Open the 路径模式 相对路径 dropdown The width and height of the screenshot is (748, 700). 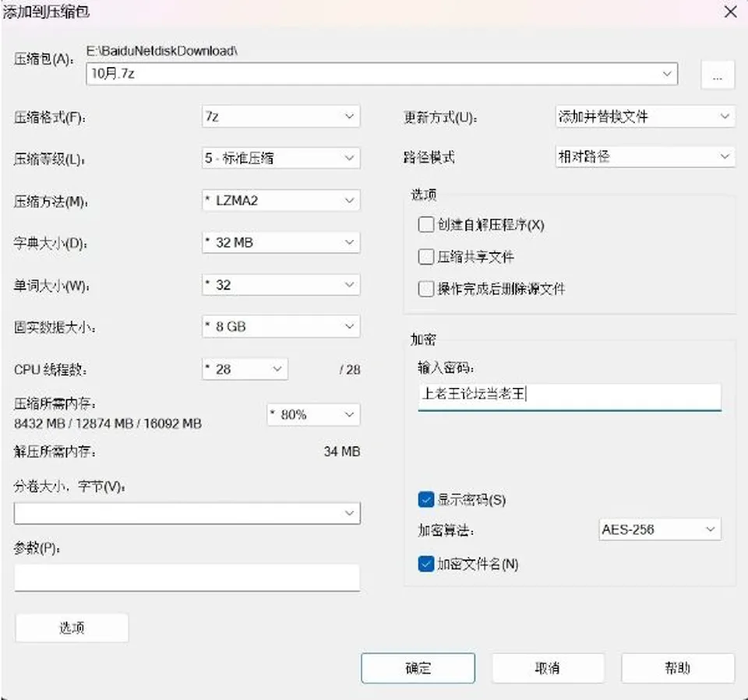pyautogui.click(x=645, y=157)
